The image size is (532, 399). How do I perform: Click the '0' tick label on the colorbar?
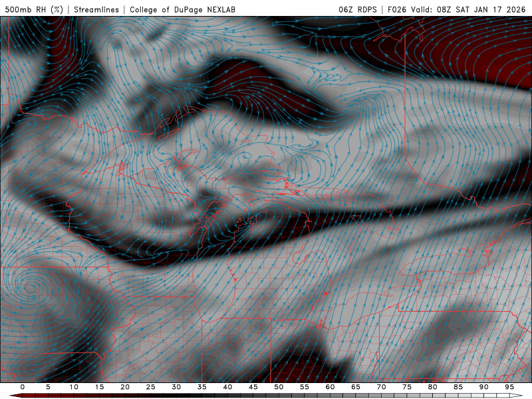point(23,387)
